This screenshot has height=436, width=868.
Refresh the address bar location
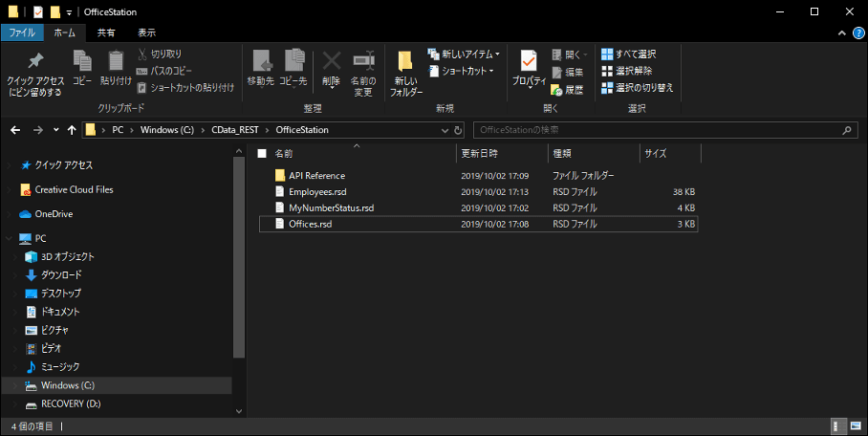tap(458, 130)
